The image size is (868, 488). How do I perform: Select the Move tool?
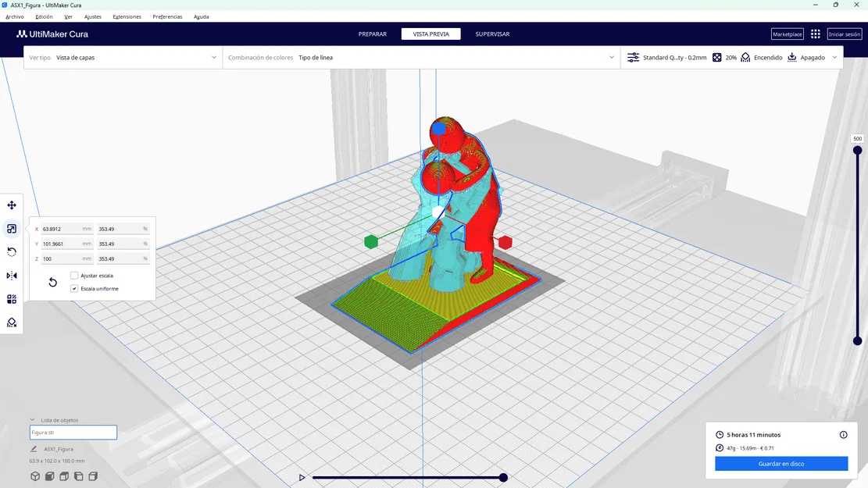11,205
